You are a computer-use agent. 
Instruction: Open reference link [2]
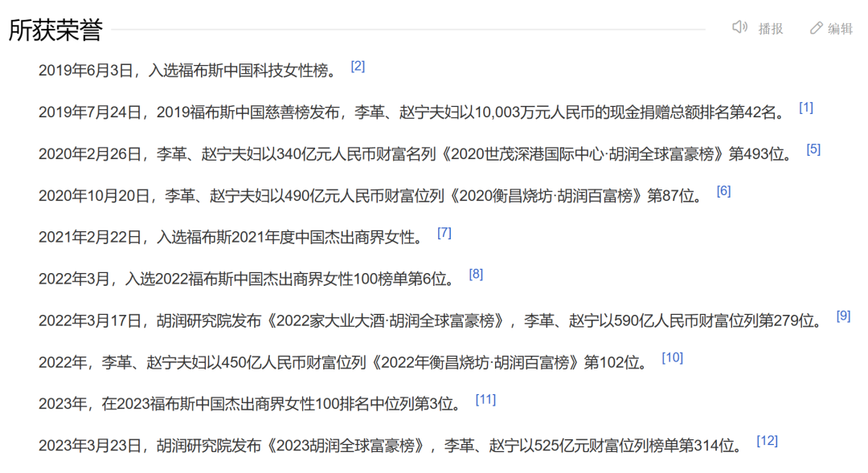[358, 67]
